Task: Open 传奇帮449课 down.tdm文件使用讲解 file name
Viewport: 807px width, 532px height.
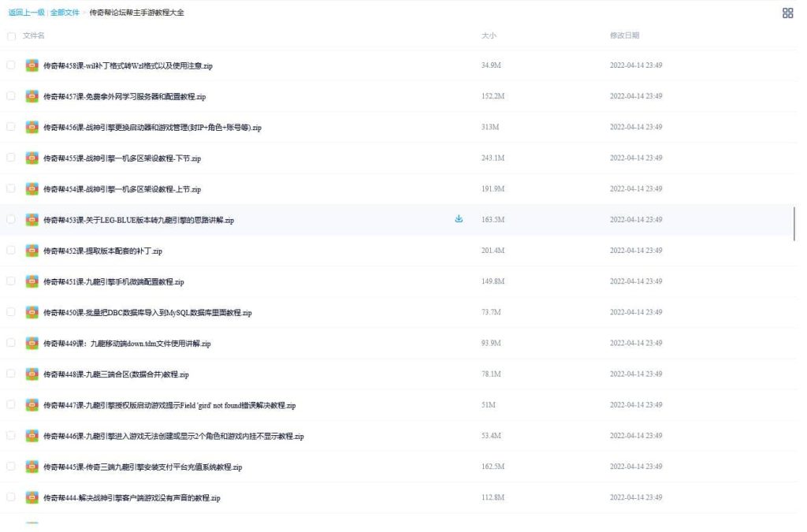Action: 127,344
